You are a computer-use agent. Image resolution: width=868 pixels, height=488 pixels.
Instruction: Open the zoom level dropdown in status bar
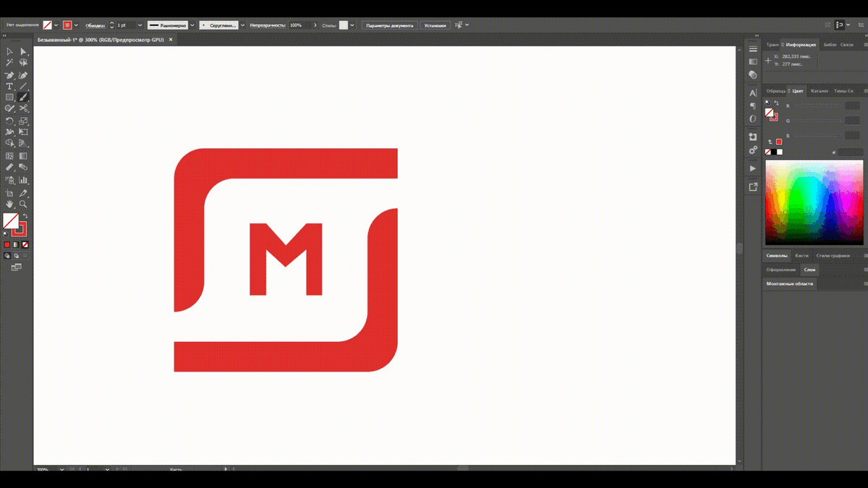(62, 469)
